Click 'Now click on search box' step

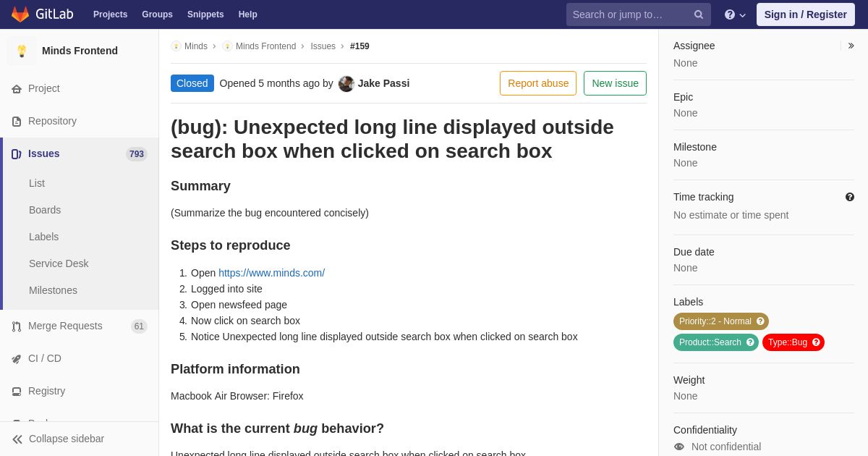[245, 321]
